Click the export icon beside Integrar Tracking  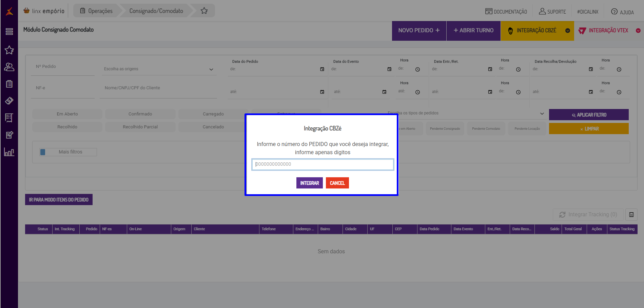pyautogui.click(x=631, y=215)
